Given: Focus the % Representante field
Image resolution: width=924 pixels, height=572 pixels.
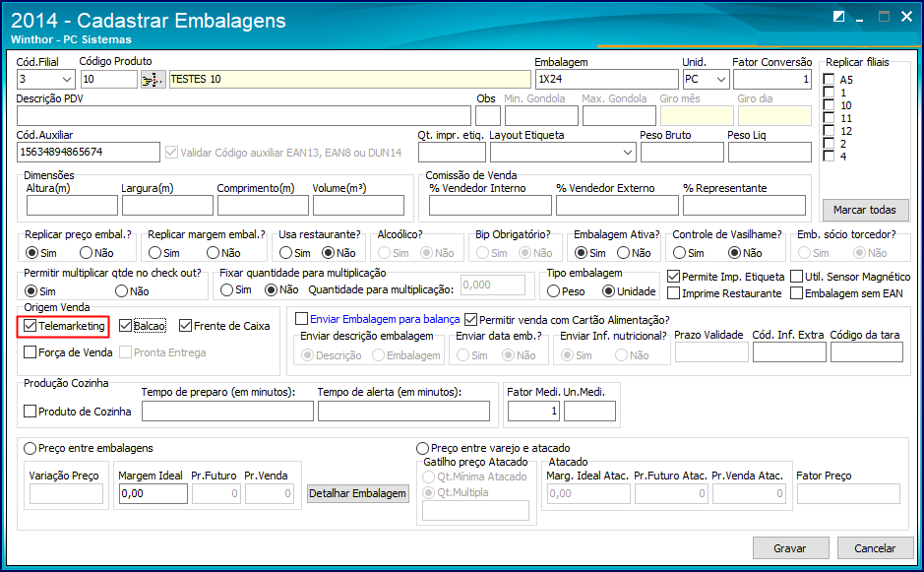Looking at the screenshot, I should coord(744,205).
